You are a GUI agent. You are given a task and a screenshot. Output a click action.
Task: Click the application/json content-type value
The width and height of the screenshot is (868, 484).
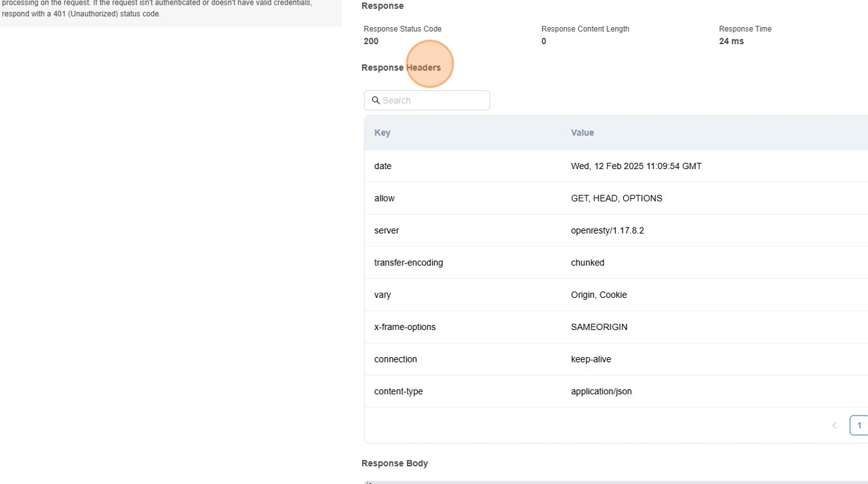[601, 392]
